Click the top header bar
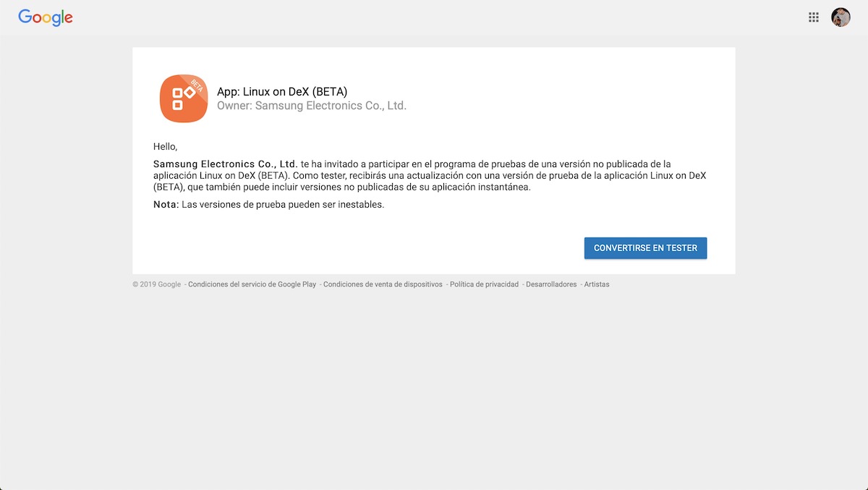The image size is (868, 490). click(434, 17)
